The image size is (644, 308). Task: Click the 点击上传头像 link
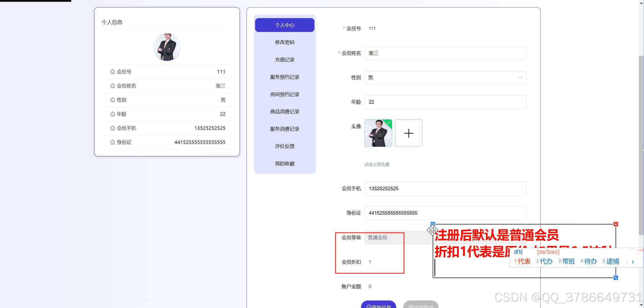pyautogui.click(x=377, y=164)
